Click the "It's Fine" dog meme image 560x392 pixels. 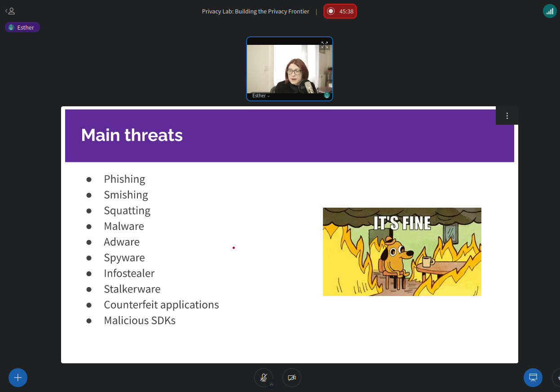point(402,252)
